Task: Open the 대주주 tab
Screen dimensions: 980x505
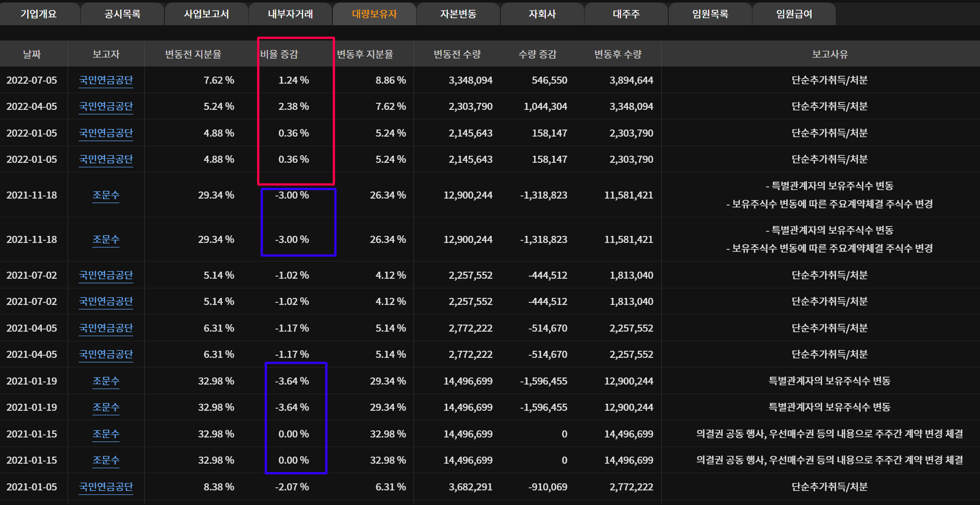Action: click(x=626, y=14)
